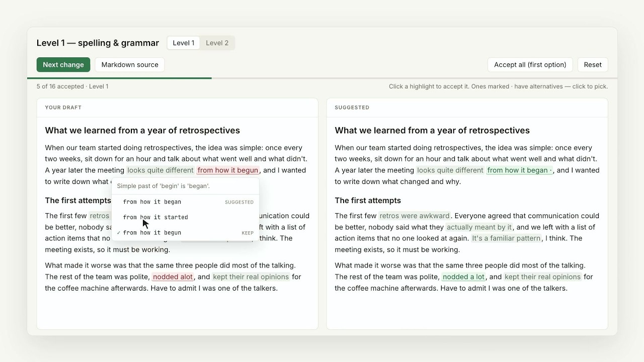Accept suggested 'actually meant by it' highlight

tap(479, 227)
